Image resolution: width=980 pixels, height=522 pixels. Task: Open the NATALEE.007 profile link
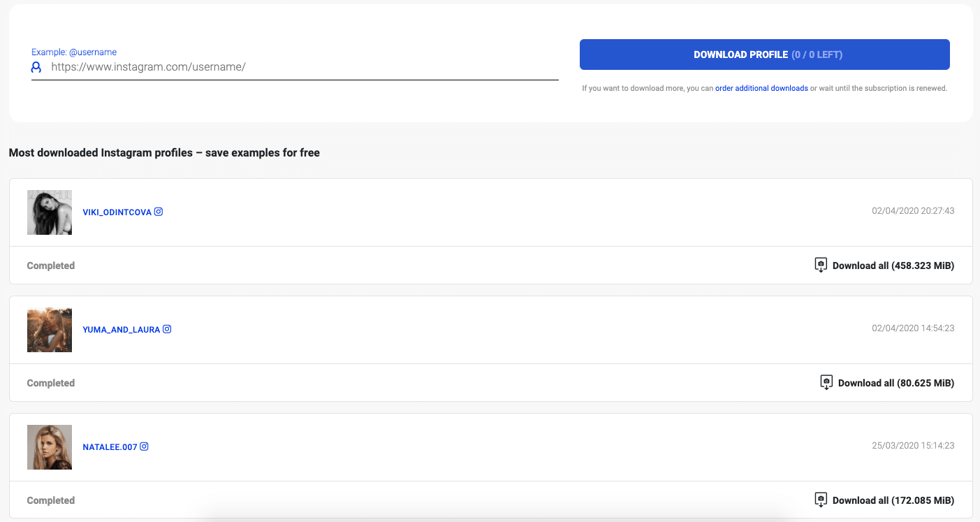click(x=110, y=447)
